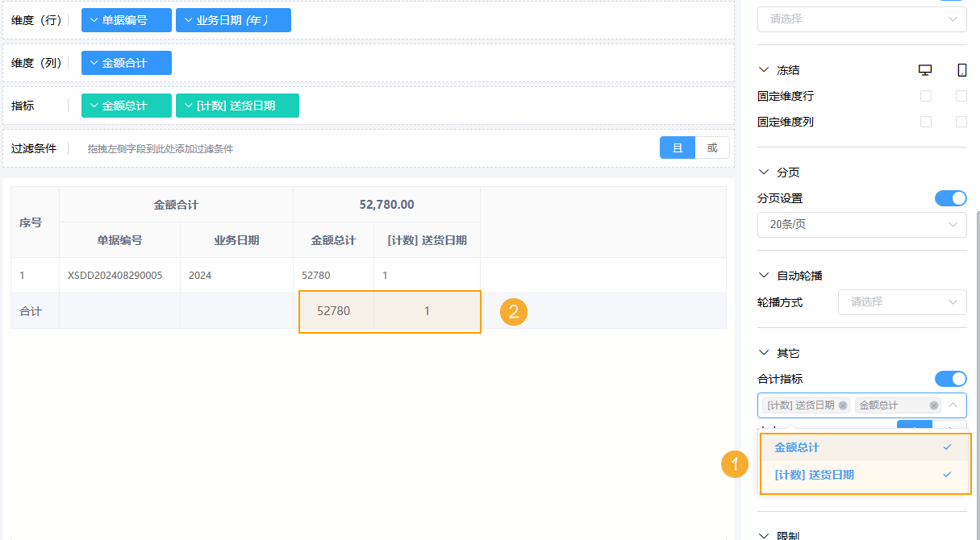This screenshot has width=980, height=540.
Task: Click the chevron on [计数] 送货日期 indicator chip
Action: click(189, 106)
